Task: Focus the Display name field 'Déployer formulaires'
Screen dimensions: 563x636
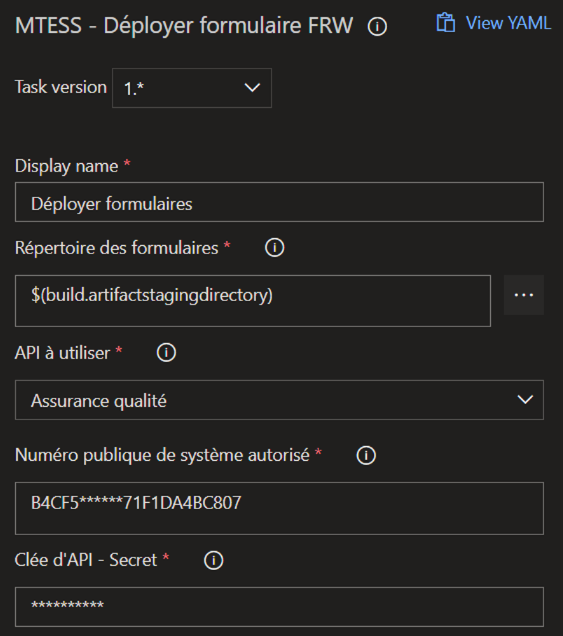Action: click(279, 202)
